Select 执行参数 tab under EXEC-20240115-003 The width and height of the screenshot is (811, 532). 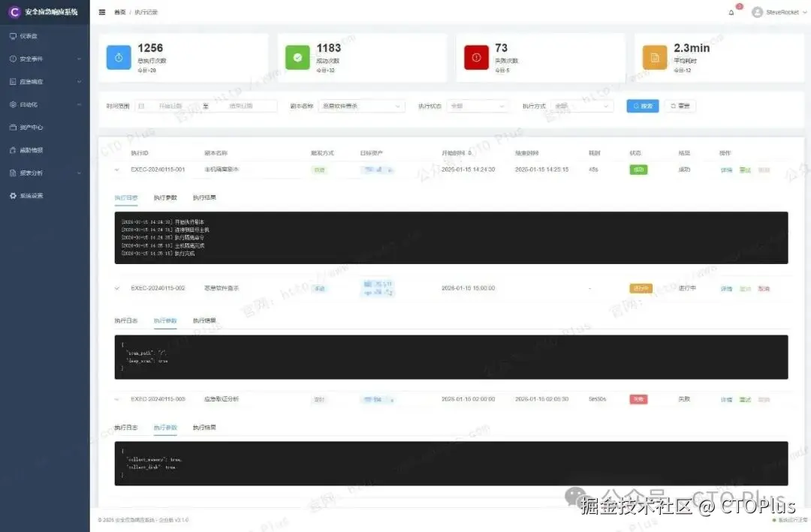point(165,428)
